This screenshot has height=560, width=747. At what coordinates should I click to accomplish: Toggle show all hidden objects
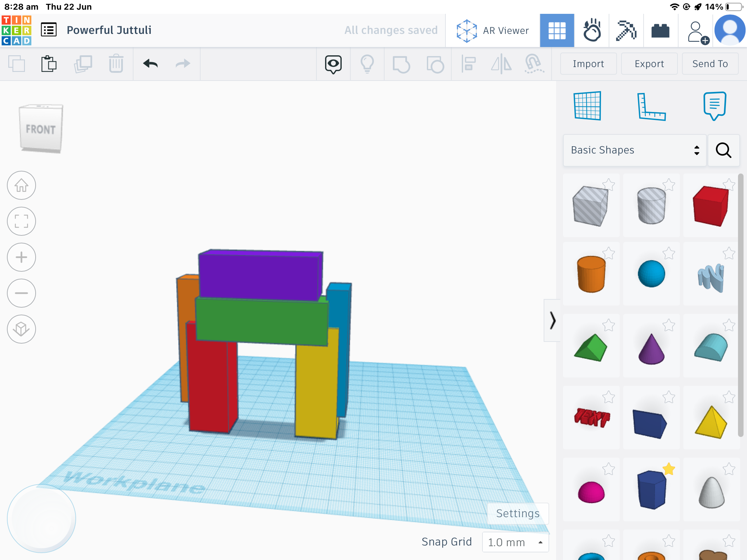click(x=333, y=64)
